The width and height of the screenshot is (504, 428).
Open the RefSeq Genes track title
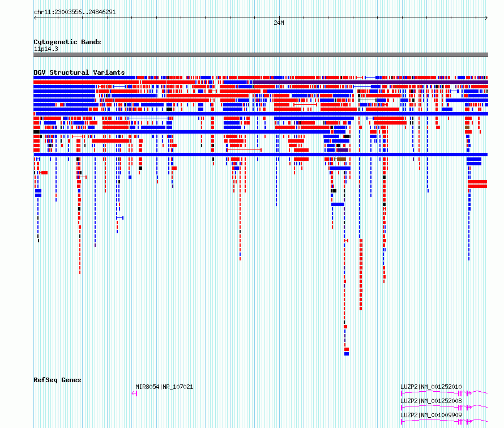[57, 380]
